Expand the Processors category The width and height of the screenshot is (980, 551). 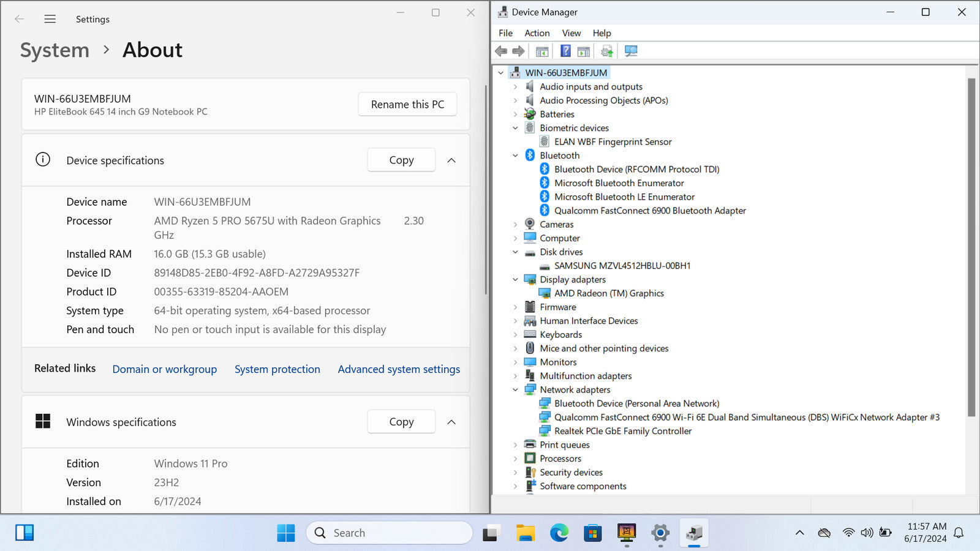[515, 459]
